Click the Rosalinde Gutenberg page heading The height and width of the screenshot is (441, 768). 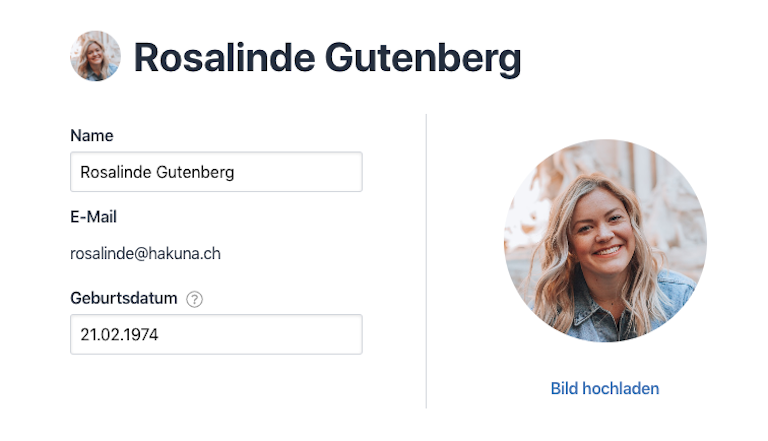click(x=327, y=58)
